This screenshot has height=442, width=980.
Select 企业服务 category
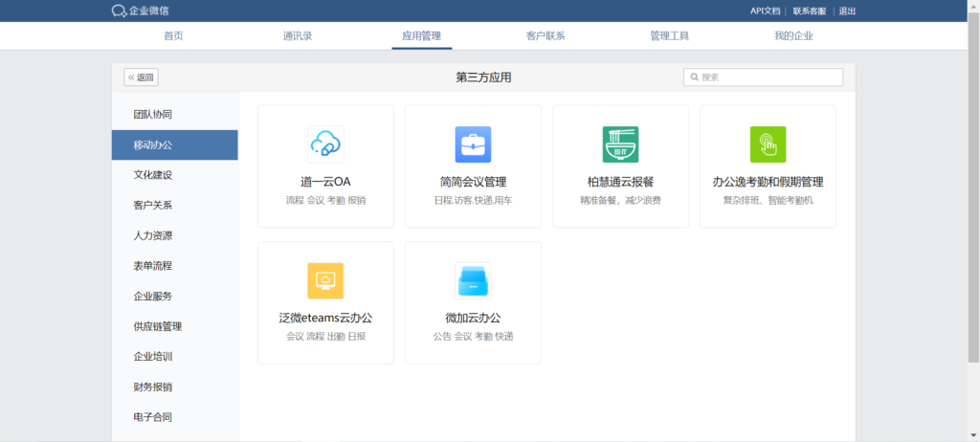point(175,296)
